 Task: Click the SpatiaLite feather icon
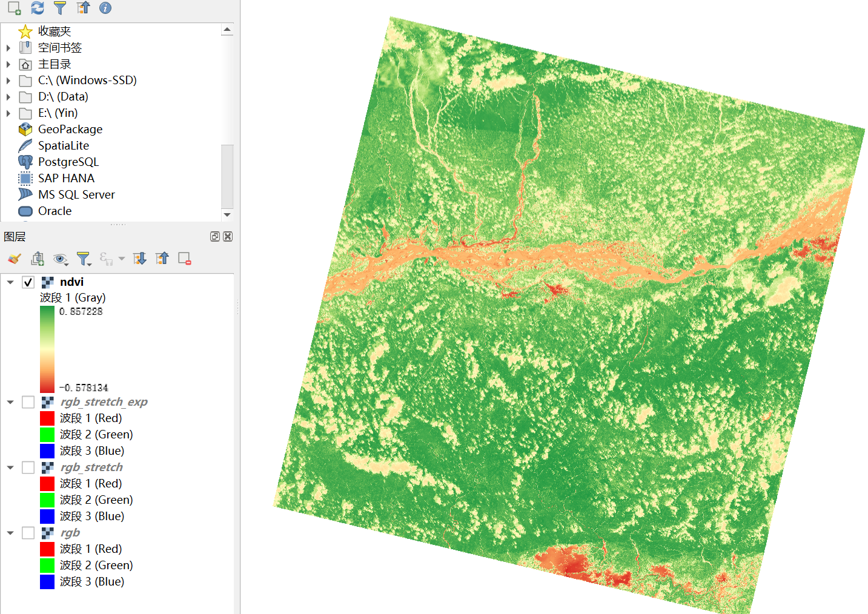(25, 145)
